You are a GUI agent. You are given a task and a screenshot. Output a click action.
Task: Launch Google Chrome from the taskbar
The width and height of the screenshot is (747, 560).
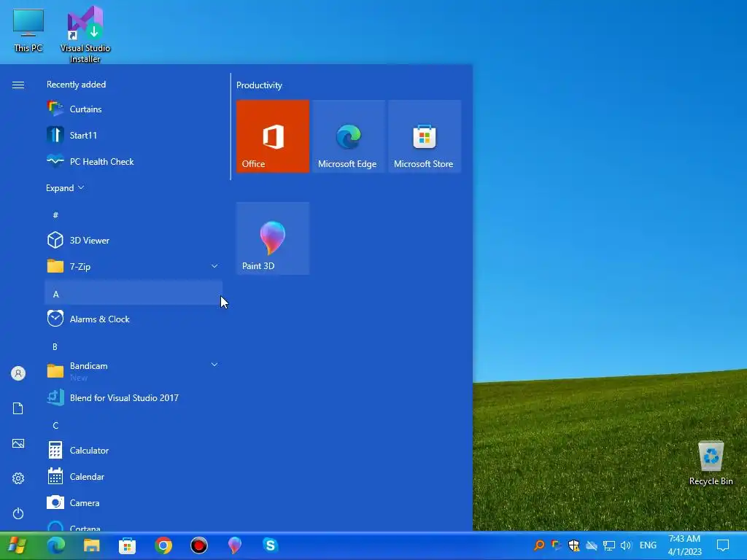point(163,545)
